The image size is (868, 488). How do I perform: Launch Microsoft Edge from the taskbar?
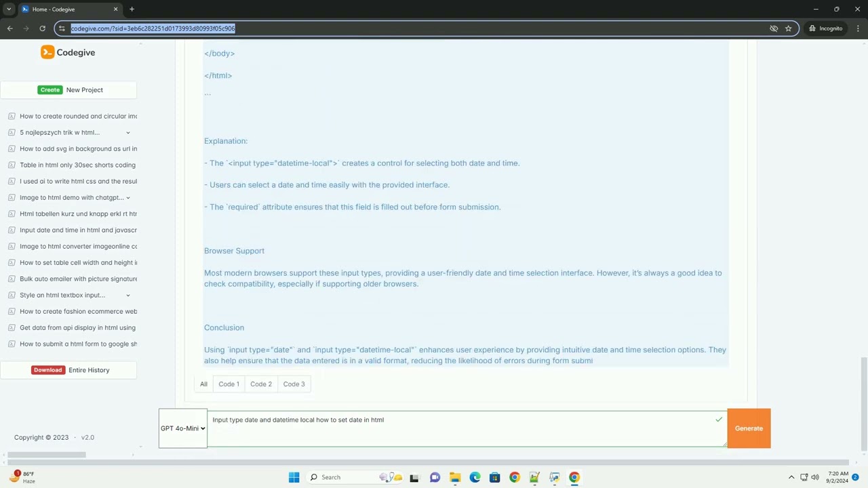475,477
